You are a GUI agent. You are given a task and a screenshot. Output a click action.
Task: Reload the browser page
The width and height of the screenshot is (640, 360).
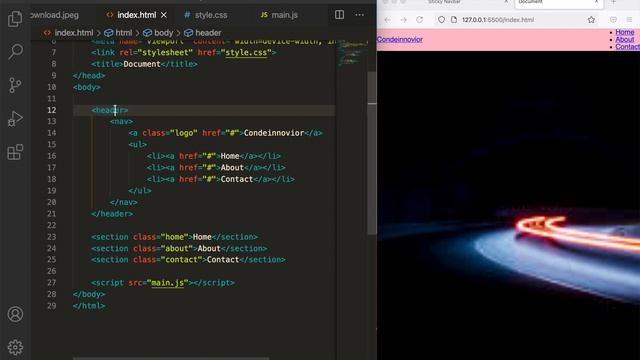420,20
